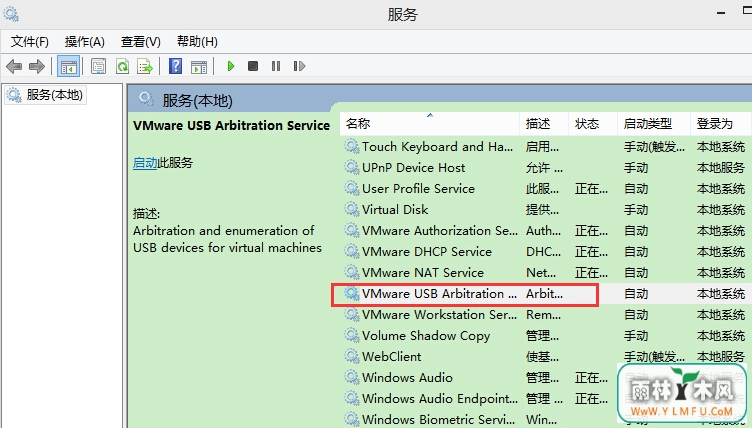Viewport: 752px width, 428px height.
Task: Click the Restart service icon
Action: [299, 66]
